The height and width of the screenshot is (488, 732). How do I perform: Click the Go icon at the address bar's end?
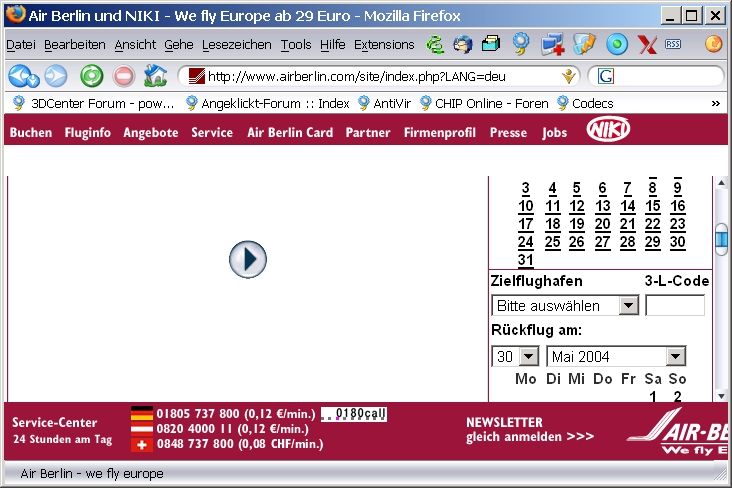568,76
